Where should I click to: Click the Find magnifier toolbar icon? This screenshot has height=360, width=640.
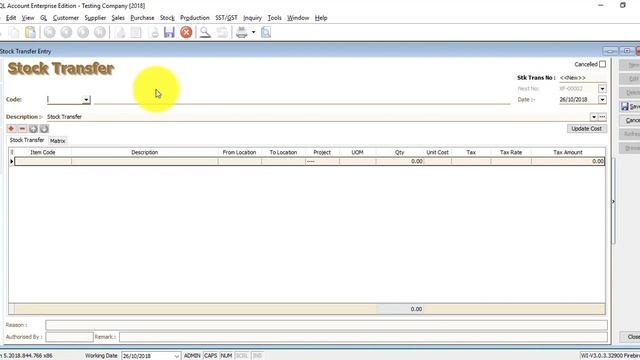click(205, 32)
